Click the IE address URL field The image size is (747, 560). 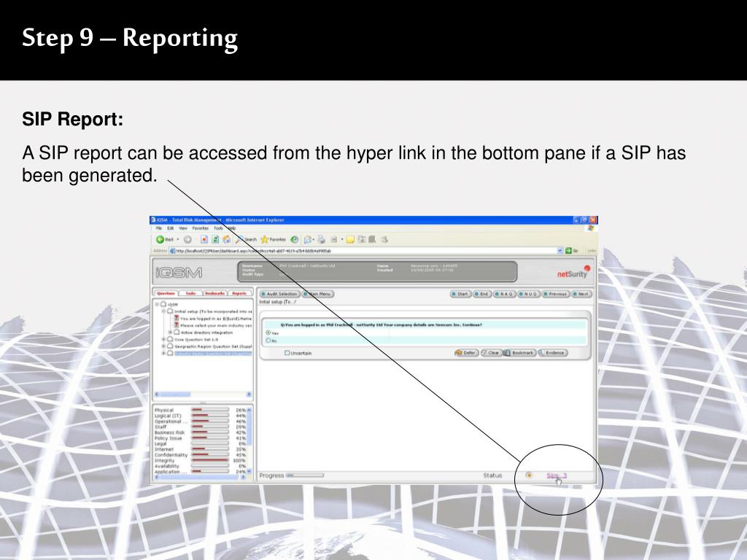(365, 251)
